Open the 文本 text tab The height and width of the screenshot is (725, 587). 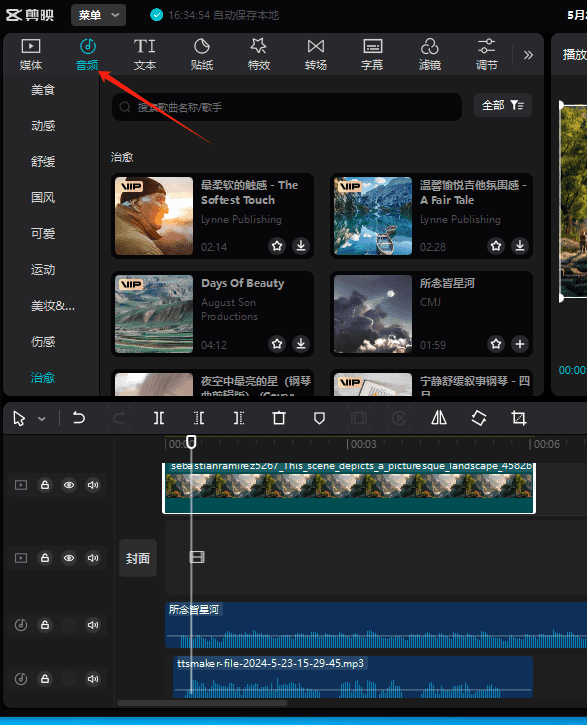(145, 55)
